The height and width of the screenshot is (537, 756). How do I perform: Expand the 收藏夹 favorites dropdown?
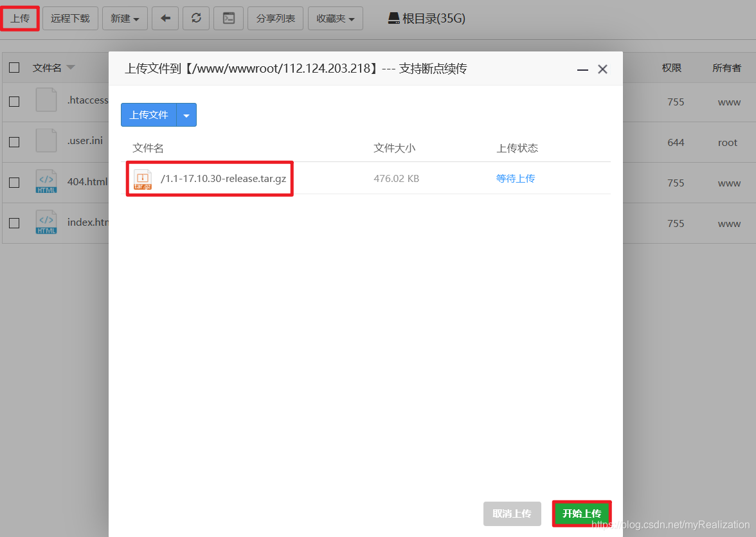336,19
